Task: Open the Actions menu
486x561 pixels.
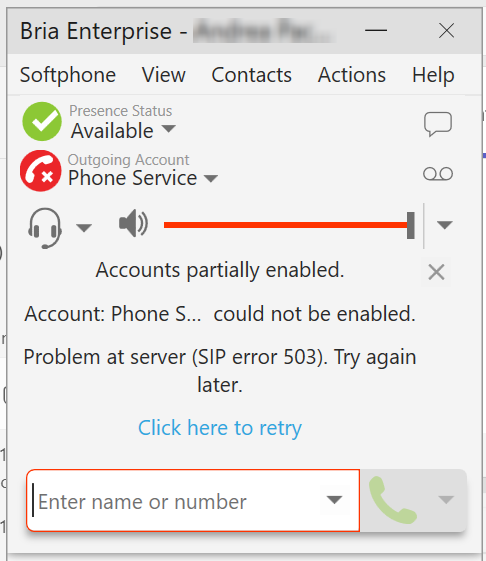Action: coord(352,75)
